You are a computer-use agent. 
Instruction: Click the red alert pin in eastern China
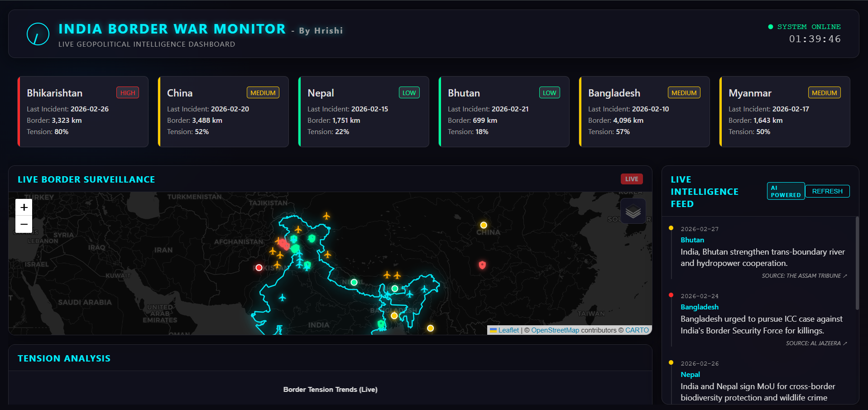482,265
